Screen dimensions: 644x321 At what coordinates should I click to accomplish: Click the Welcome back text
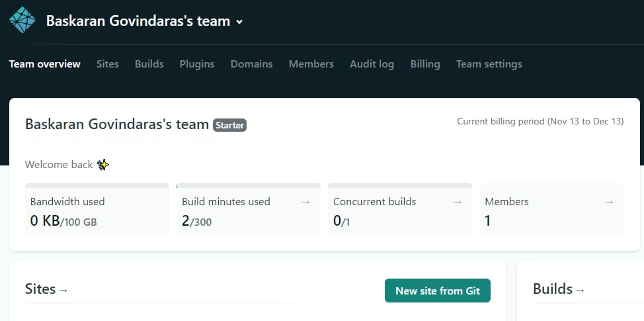tap(59, 165)
